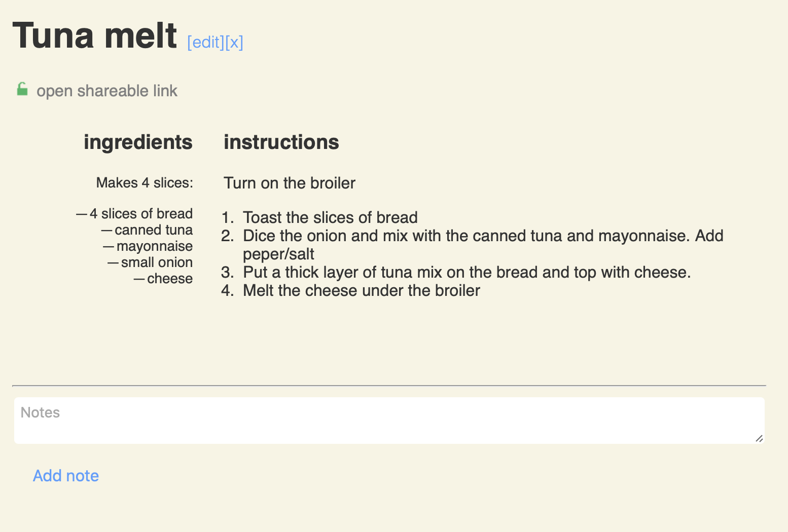Click step 4 "Melt the cheese under the broiler"
Viewport: 788px width, 532px height.
[361, 290]
